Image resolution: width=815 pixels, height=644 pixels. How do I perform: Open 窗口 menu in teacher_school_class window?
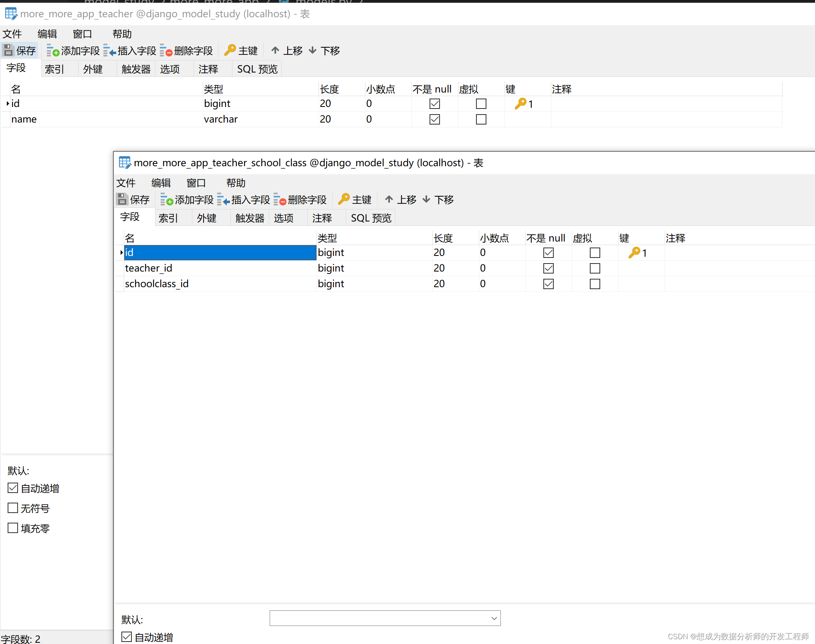(196, 183)
